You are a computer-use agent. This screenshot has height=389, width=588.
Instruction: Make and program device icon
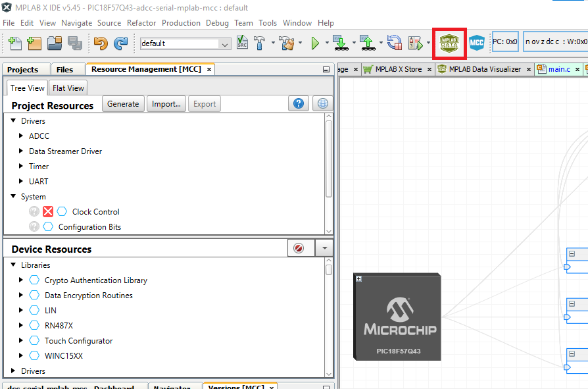click(x=341, y=43)
